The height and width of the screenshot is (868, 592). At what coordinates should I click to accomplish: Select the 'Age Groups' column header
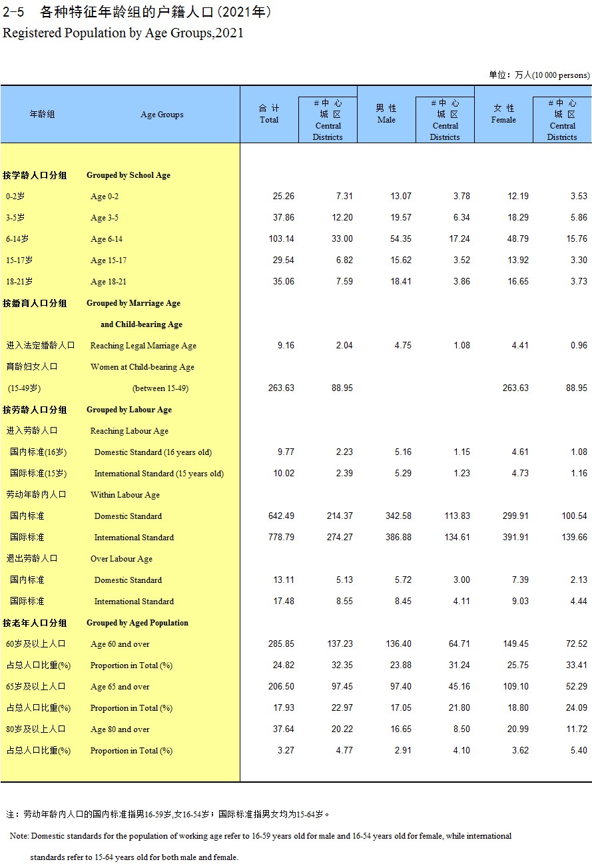[162, 115]
